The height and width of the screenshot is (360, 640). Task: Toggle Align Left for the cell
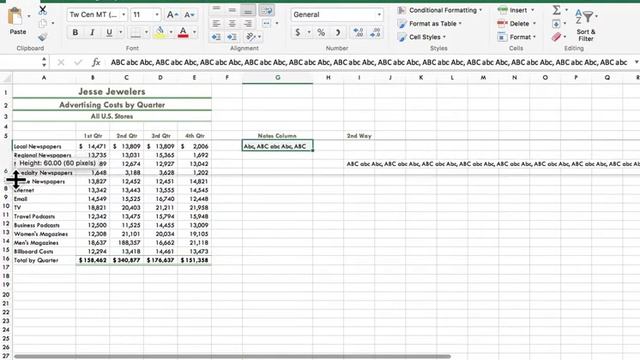point(216,24)
